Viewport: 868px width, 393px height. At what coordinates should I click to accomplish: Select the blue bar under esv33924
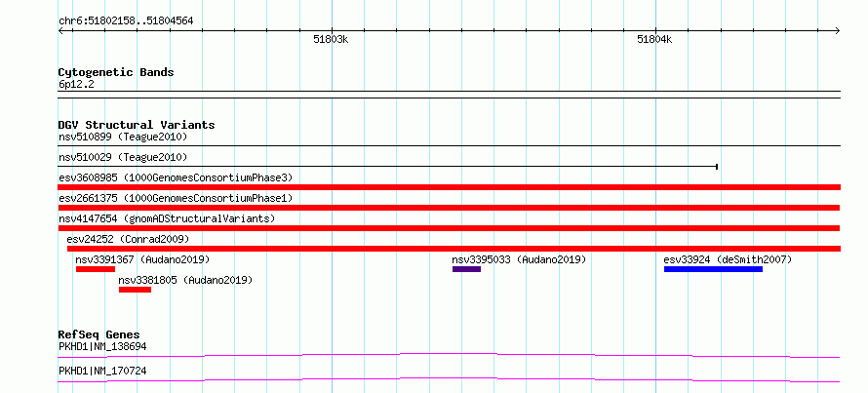[x=713, y=269]
